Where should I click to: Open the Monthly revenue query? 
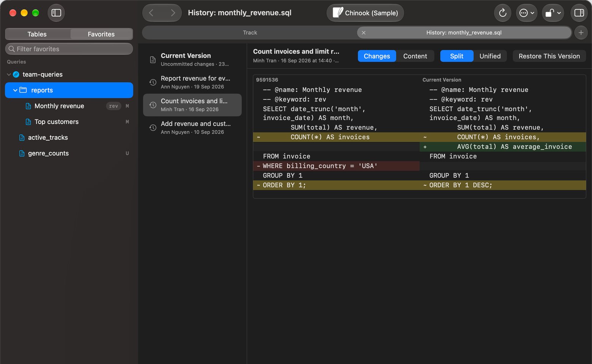tap(69, 106)
